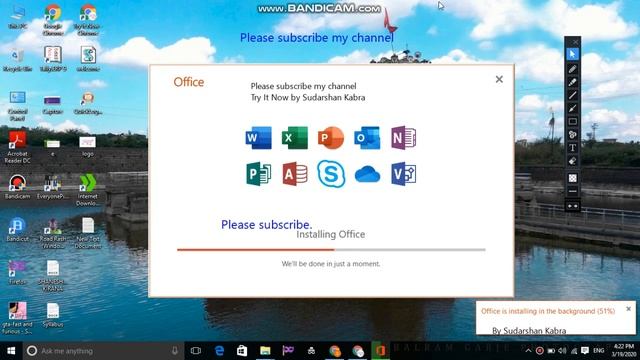Click the Excel icon in Office installer
The height and width of the screenshot is (360, 640).
coord(295,138)
